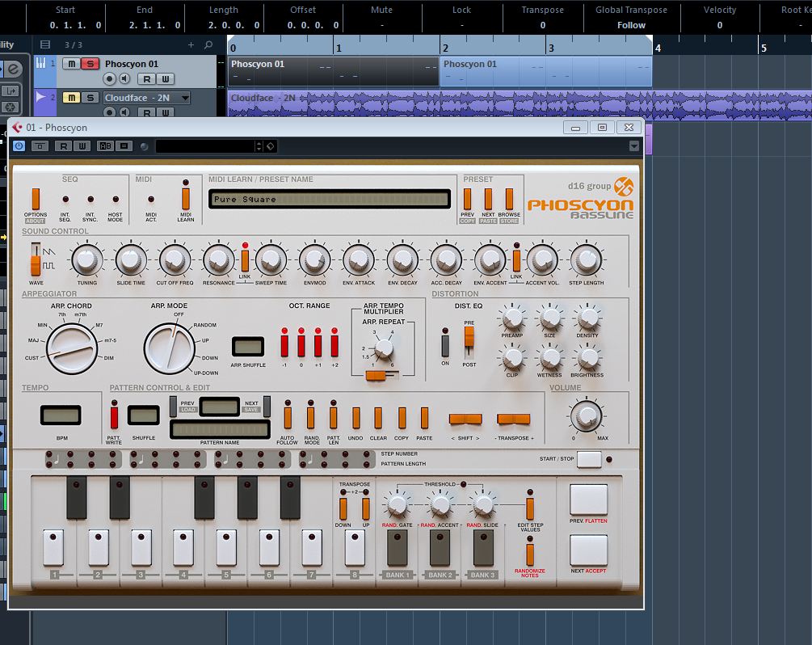Enable record on the Phoscyon 01 track
The width and height of the screenshot is (812, 645).
(x=110, y=78)
